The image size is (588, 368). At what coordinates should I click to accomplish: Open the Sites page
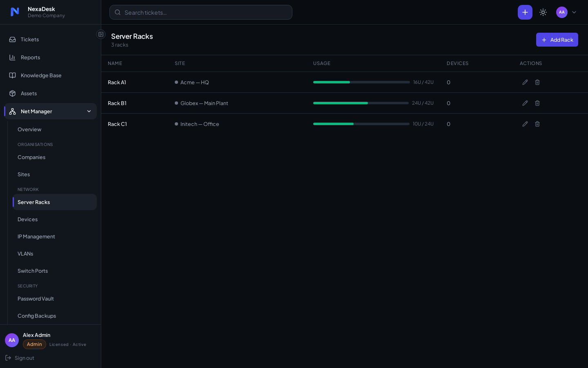55,175
